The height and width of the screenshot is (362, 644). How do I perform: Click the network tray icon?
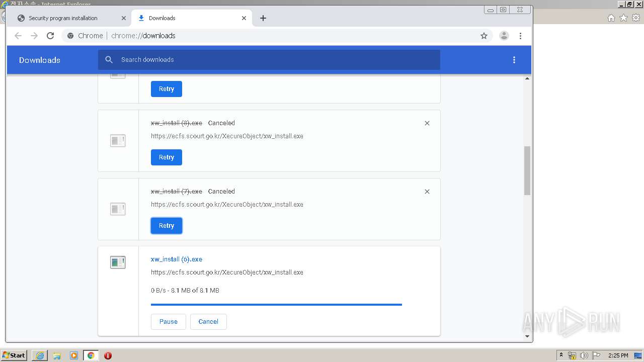click(572, 355)
